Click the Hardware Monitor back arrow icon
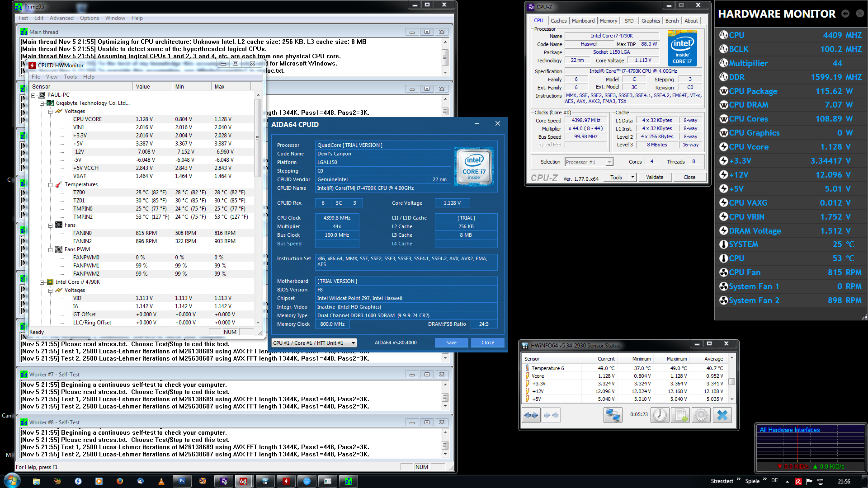Screen dimensions: 868x488 coord(845,14)
